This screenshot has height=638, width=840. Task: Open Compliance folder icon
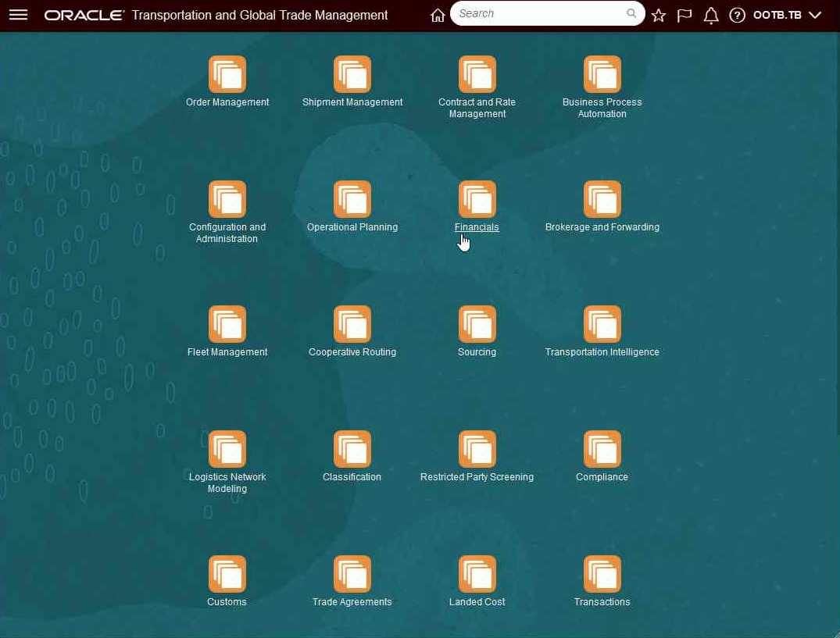click(602, 449)
